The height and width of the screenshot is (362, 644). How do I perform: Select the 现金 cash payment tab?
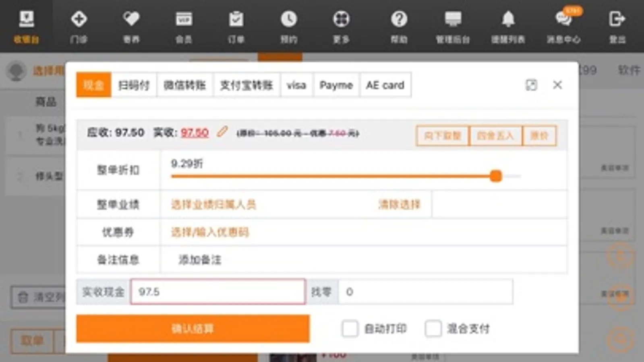[93, 85]
